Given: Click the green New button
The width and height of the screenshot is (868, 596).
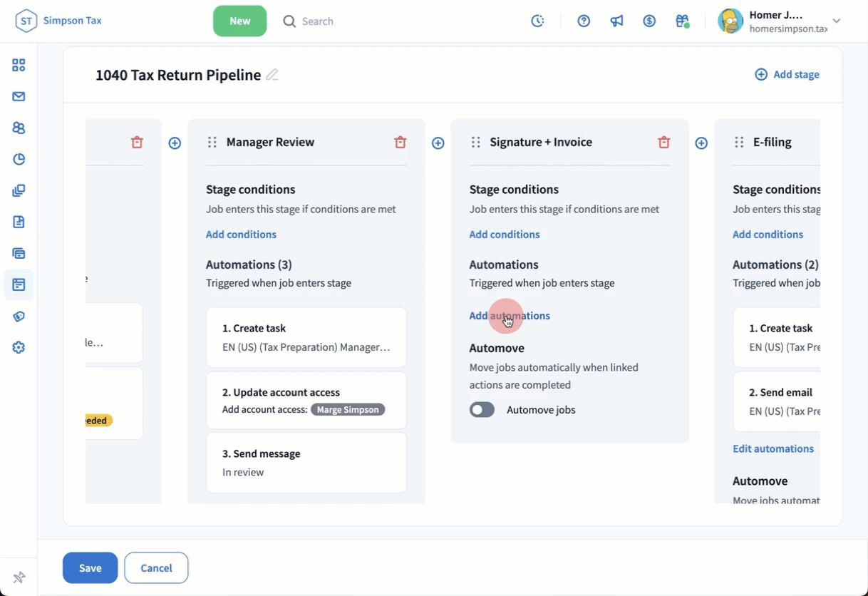Looking at the screenshot, I should click(239, 21).
